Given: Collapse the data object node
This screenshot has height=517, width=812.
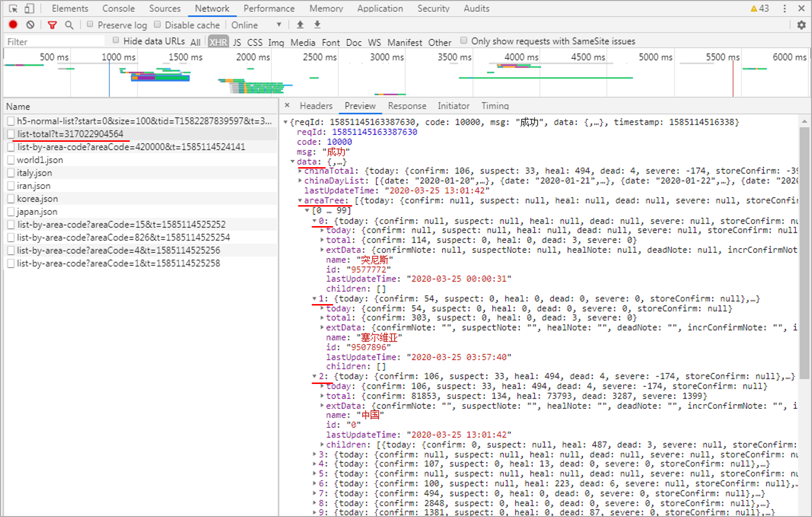Looking at the screenshot, I should click(x=293, y=161).
